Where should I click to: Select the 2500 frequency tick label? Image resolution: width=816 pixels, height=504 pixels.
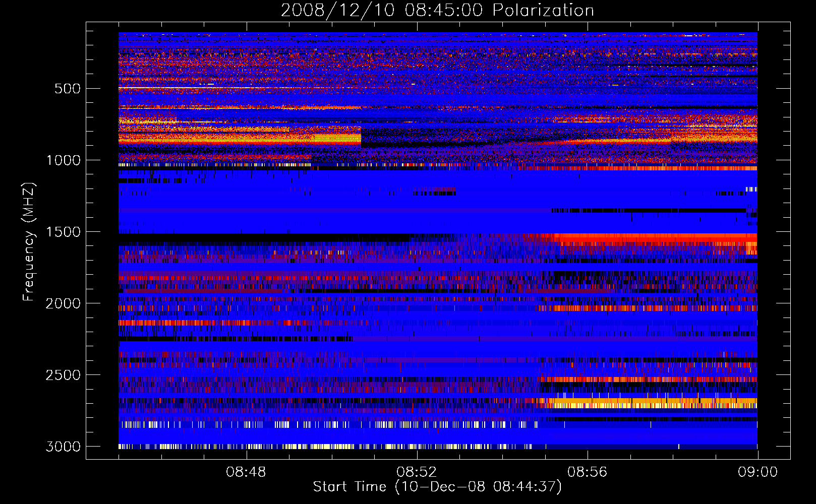tap(63, 375)
